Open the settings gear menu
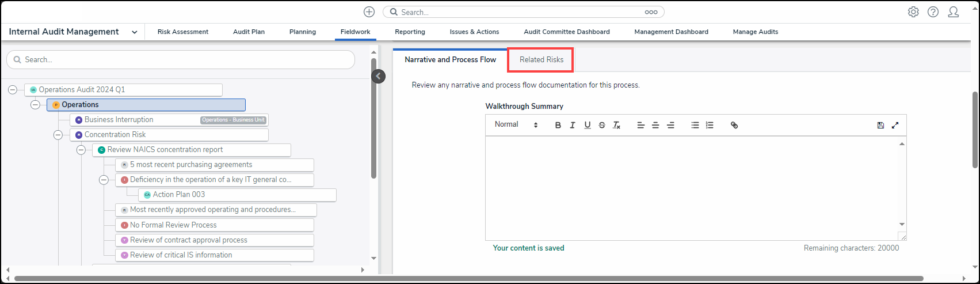980x284 pixels. (913, 12)
